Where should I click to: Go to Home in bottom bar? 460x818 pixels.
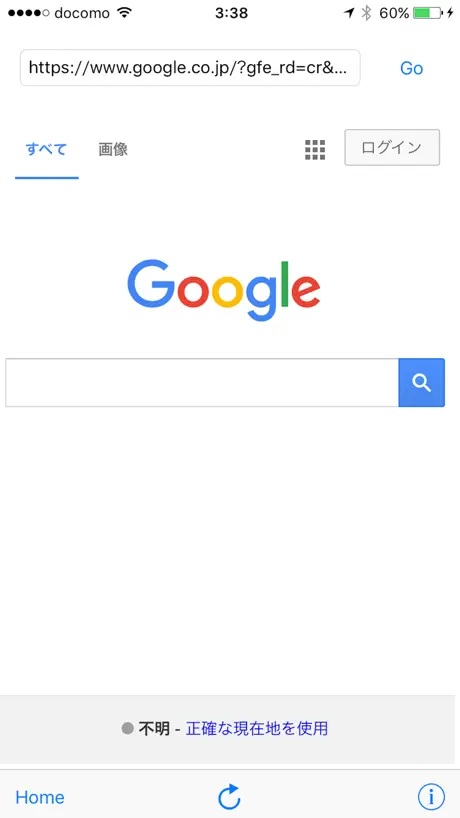tap(40, 797)
